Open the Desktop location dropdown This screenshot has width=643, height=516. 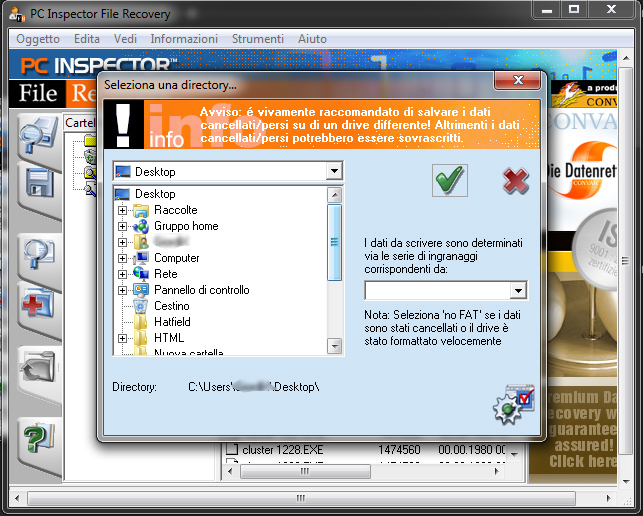click(333, 172)
